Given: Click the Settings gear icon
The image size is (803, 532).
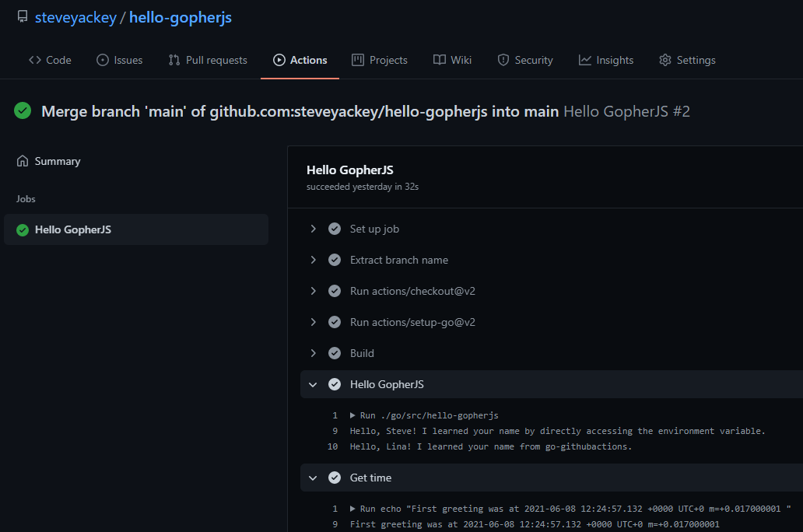Looking at the screenshot, I should (664, 60).
